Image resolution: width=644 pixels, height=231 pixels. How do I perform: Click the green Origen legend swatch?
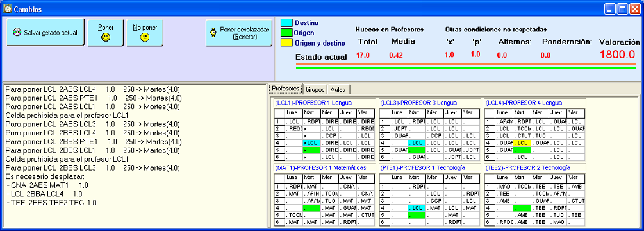[286, 33]
